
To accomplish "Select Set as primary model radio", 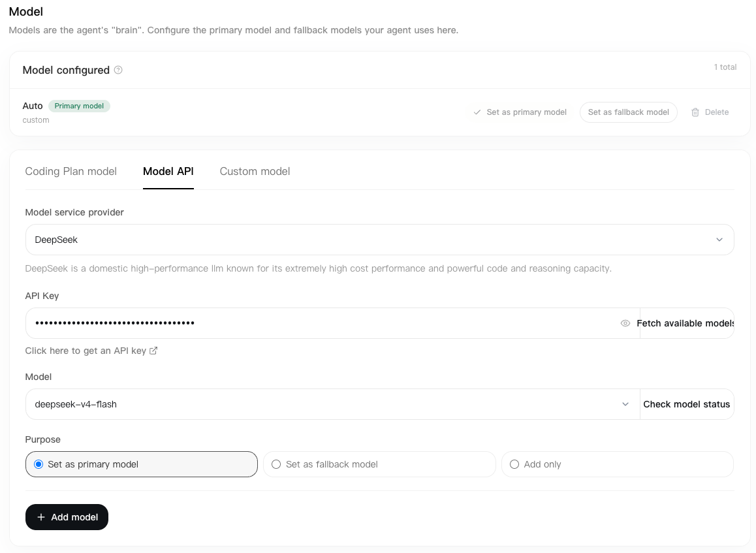I will point(141,464).
